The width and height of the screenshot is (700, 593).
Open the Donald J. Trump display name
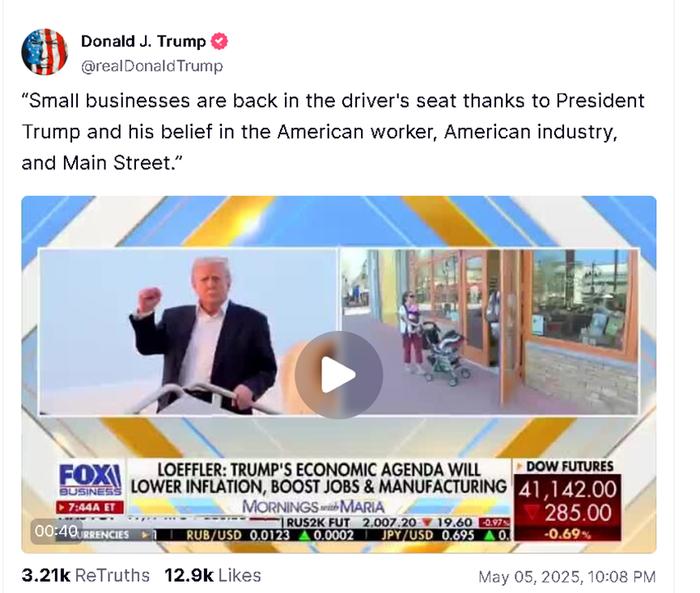pos(143,41)
